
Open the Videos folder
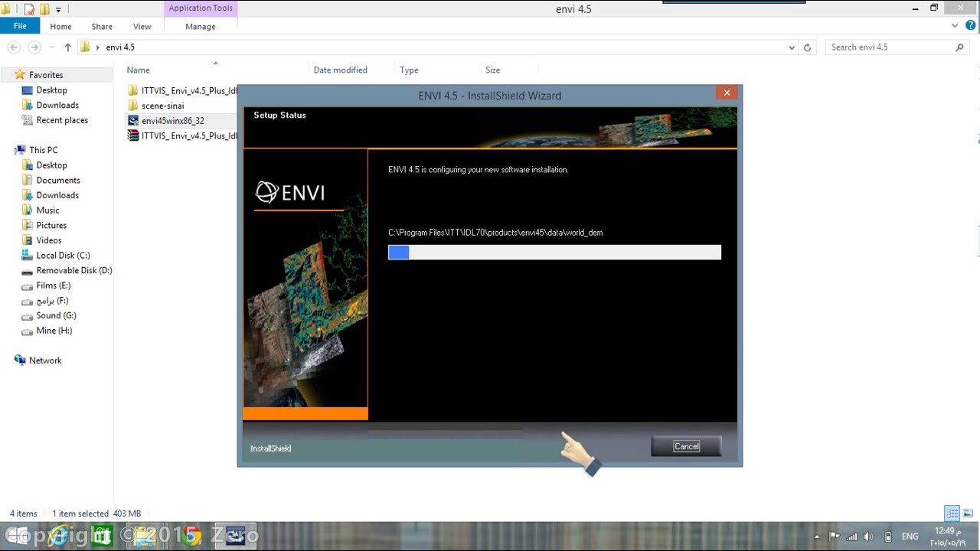click(x=49, y=240)
